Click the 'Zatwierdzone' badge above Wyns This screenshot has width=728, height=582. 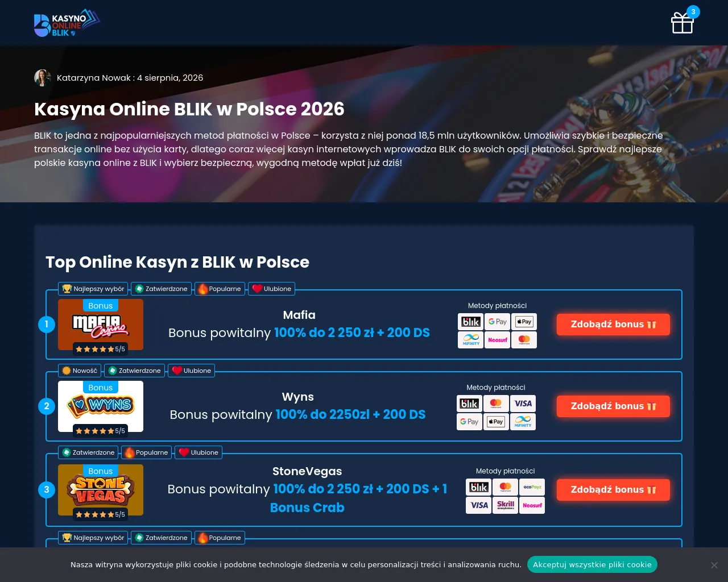click(x=135, y=371)
